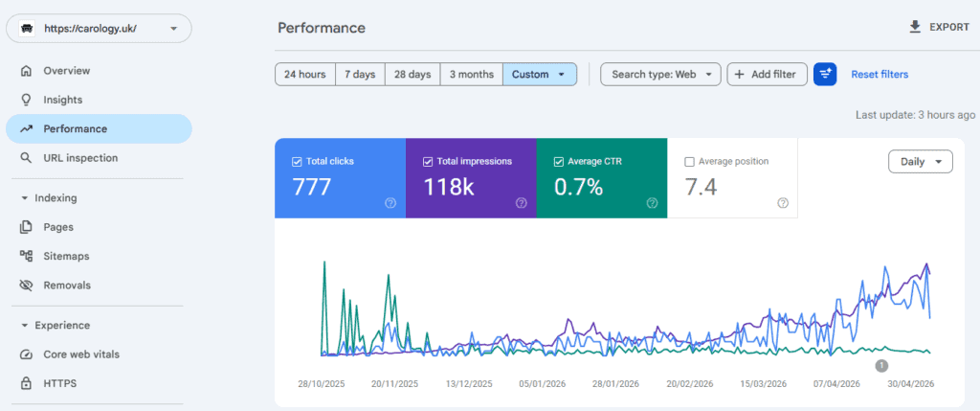Click the 07/04/2026 axis date label
980x411 pixels.
click(x=836, y=384)
